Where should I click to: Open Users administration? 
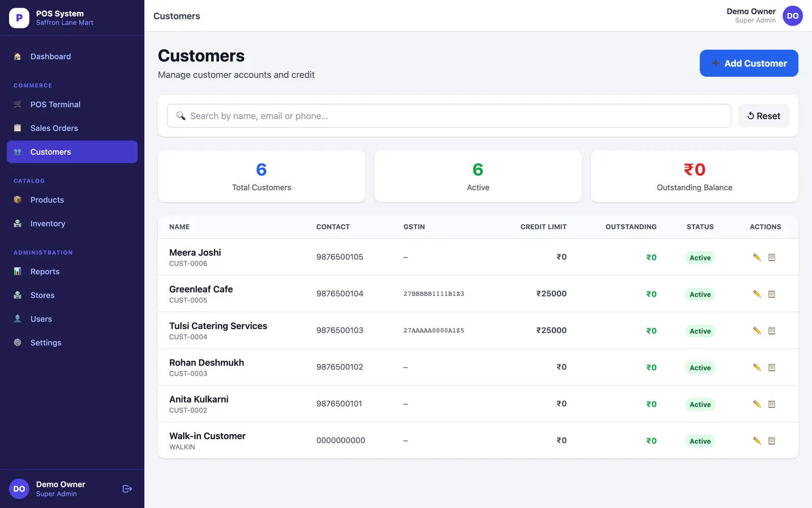tap(72, 319)
